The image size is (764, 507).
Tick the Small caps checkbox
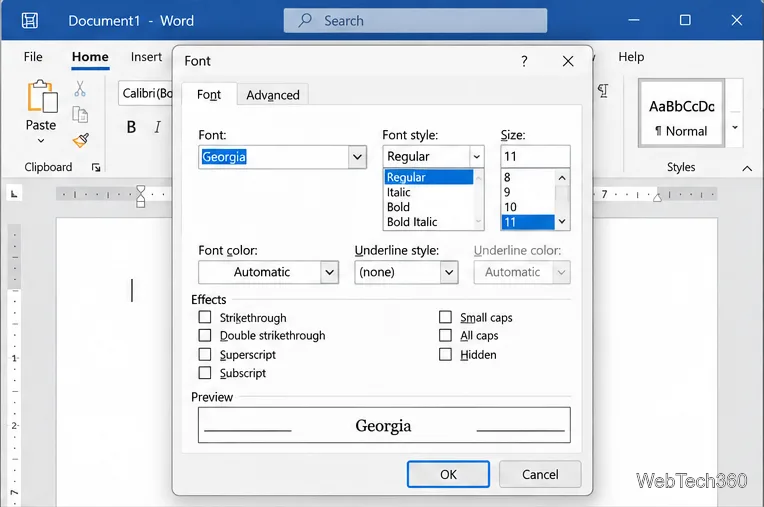[x=445, y=317]
